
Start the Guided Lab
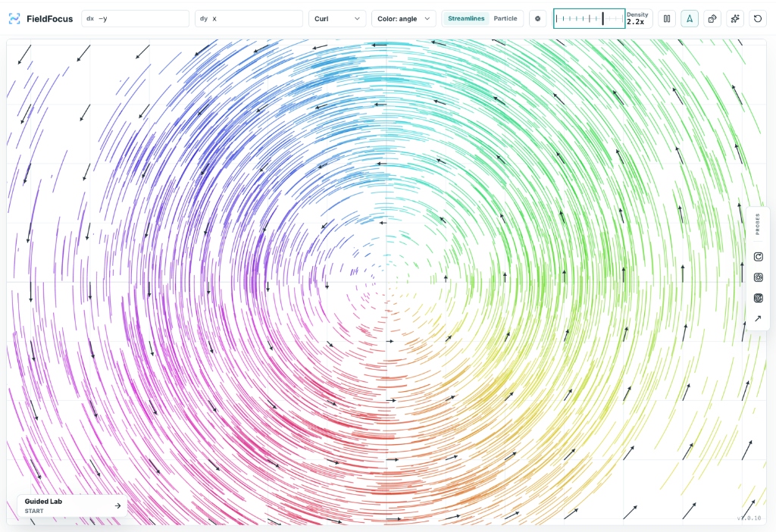(x=72, y=505)
